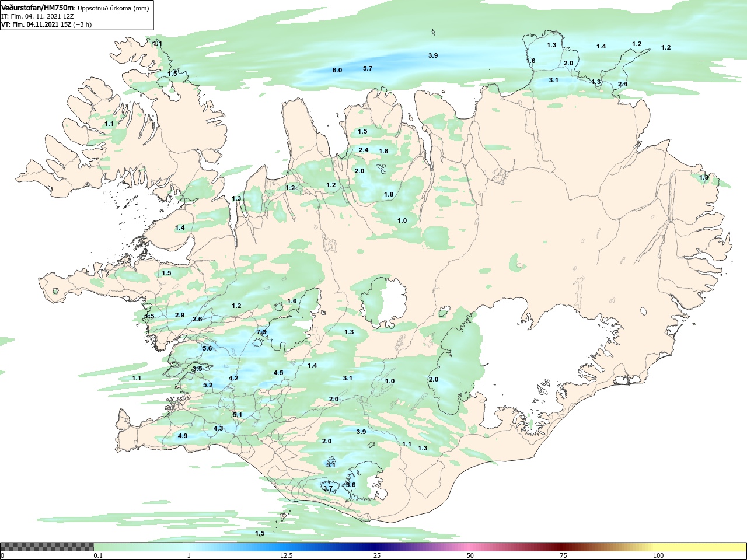
Task: Click the 4.9 precipitation value
Action: click(x=183, y=436)
